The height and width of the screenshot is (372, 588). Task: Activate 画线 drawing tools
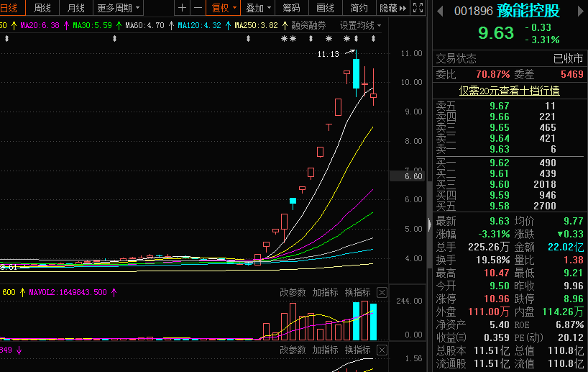(325, 8)
